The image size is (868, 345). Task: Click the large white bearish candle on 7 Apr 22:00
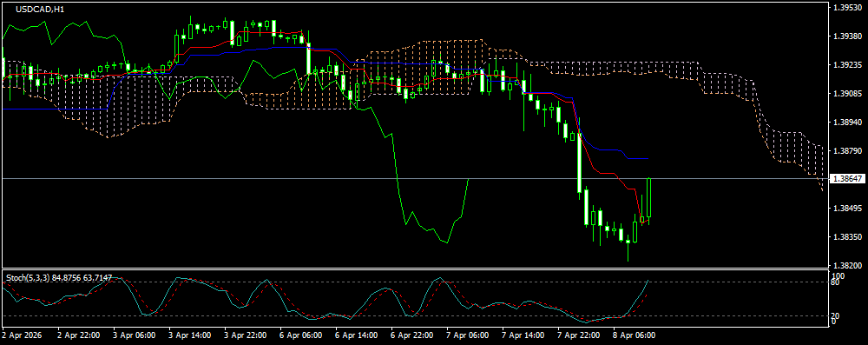pos(580,163)
